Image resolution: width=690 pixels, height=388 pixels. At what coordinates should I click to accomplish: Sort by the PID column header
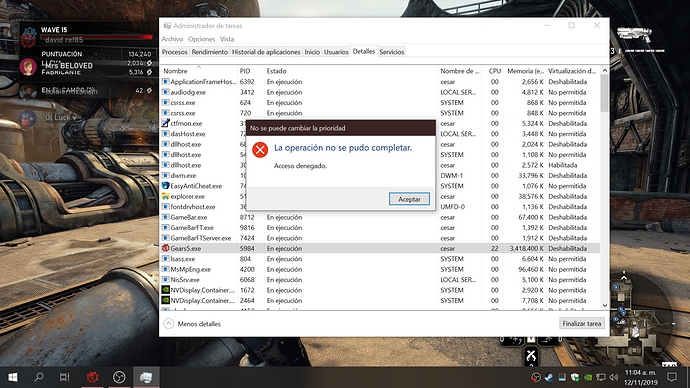[x=245, y=71]
